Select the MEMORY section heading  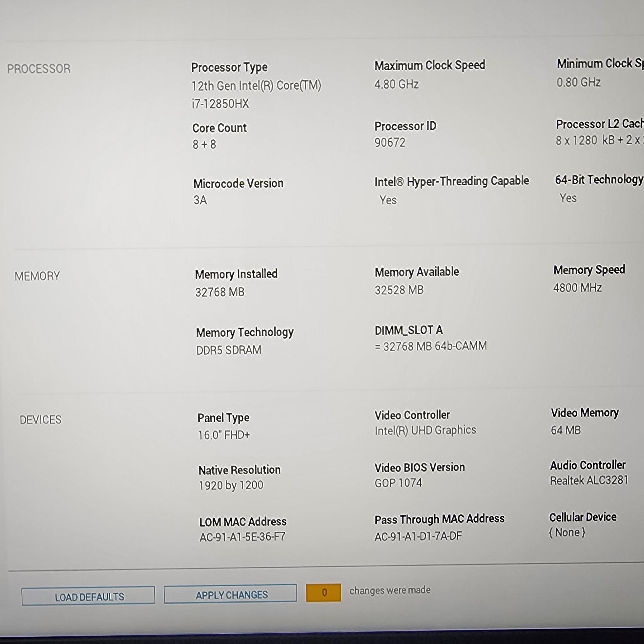click(37, 276)
